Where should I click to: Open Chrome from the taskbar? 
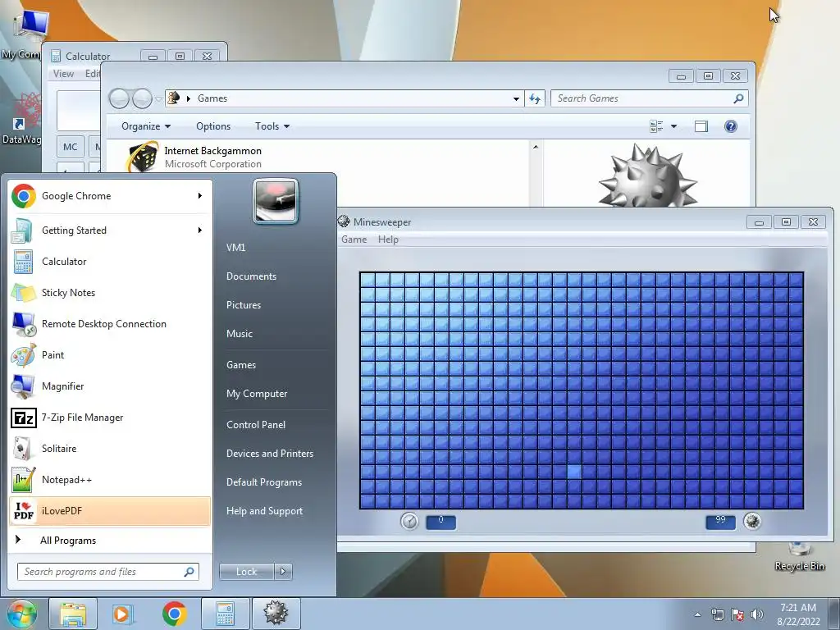coord(174,614)
